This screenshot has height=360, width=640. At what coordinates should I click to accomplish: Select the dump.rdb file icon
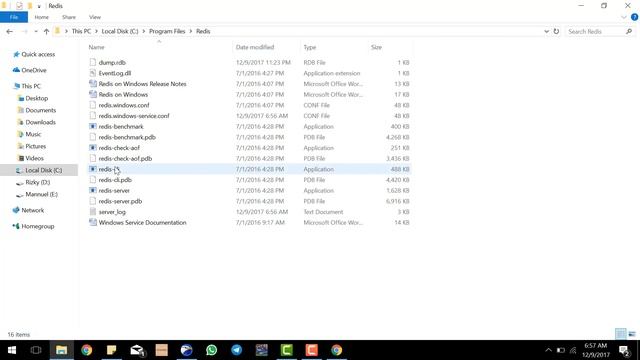tap(93, 62)
